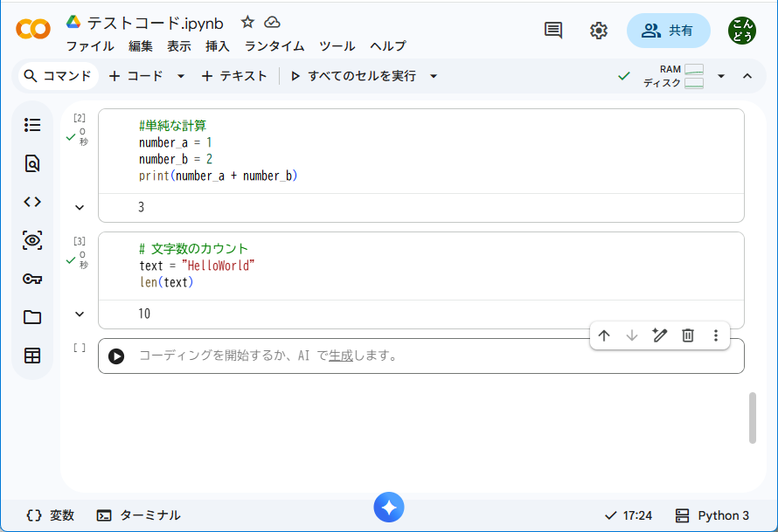Open the eye-shaped inspector sidebar icon
Image resolution: width=778 pixels, height=532 pixels.
(32, 240)
